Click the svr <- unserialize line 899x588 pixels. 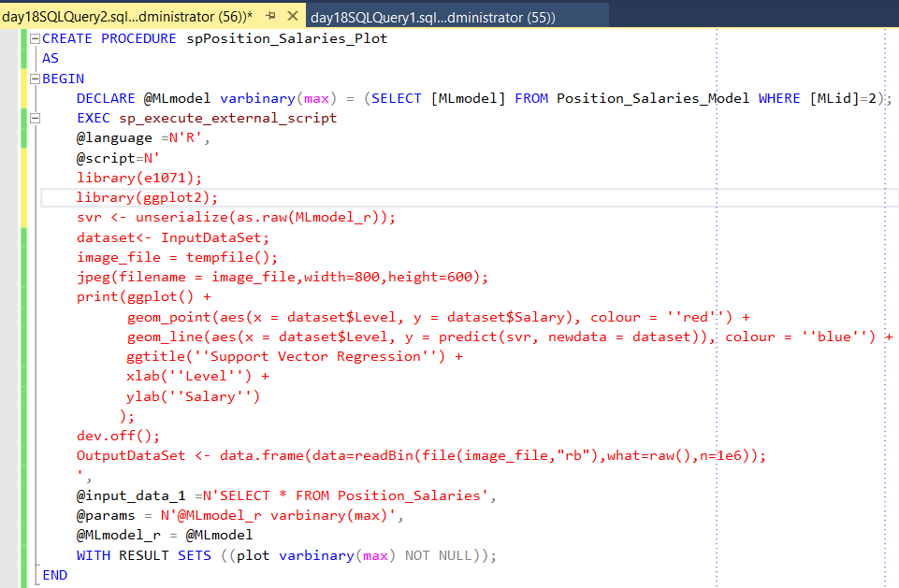coord(237,218)
